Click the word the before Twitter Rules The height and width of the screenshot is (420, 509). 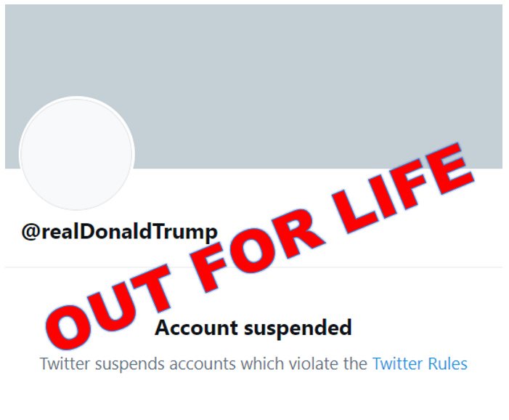pos(355,363)
